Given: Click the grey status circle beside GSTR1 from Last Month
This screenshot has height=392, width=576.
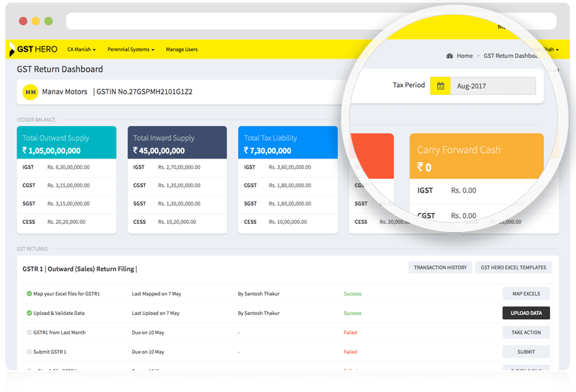Looking at the screenshot, I should pyautogui.click(x=29, y=333).
